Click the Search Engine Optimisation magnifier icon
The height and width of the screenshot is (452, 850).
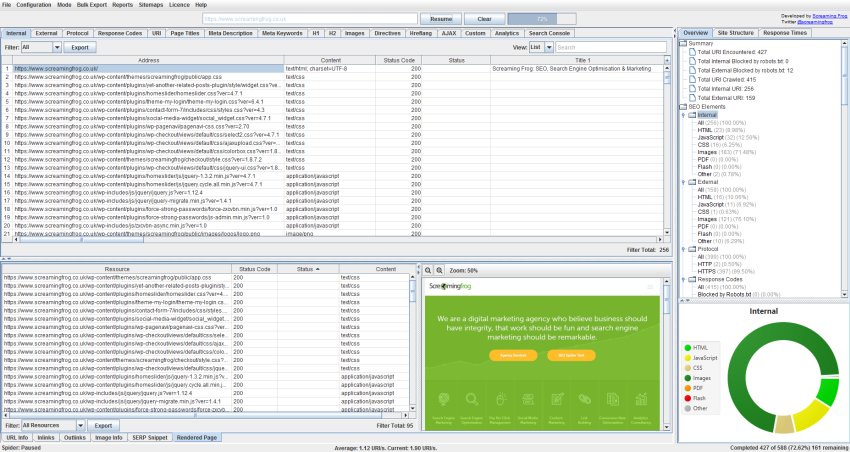(472, 399)
